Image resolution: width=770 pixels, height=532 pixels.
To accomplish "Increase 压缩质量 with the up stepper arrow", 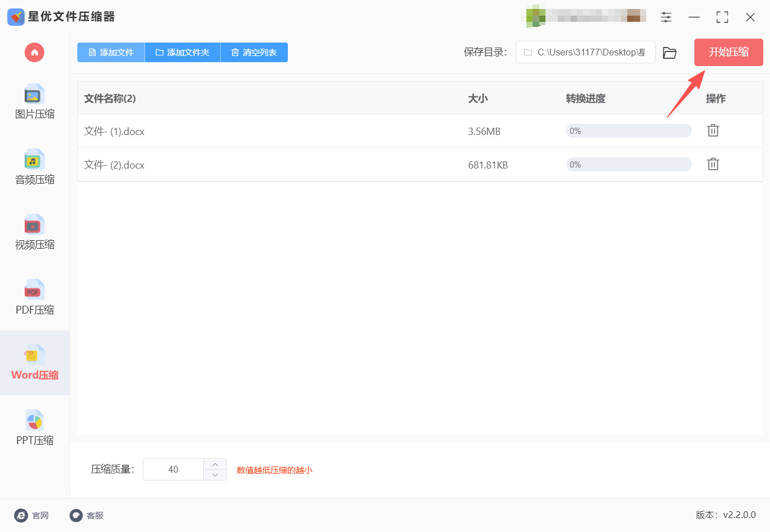I will tap(214, 464).
